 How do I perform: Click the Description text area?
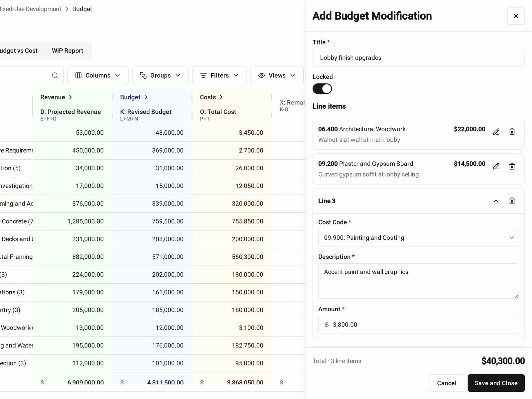tap(418, 281)
